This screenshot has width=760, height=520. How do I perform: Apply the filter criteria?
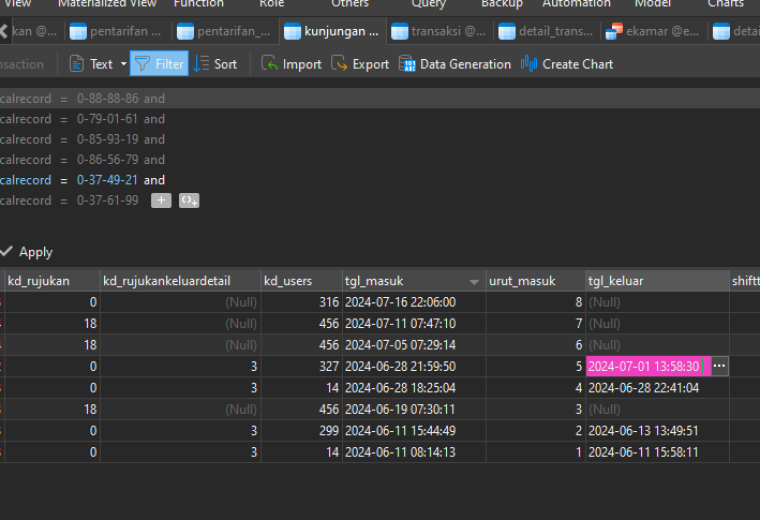(x=27, y=252)
